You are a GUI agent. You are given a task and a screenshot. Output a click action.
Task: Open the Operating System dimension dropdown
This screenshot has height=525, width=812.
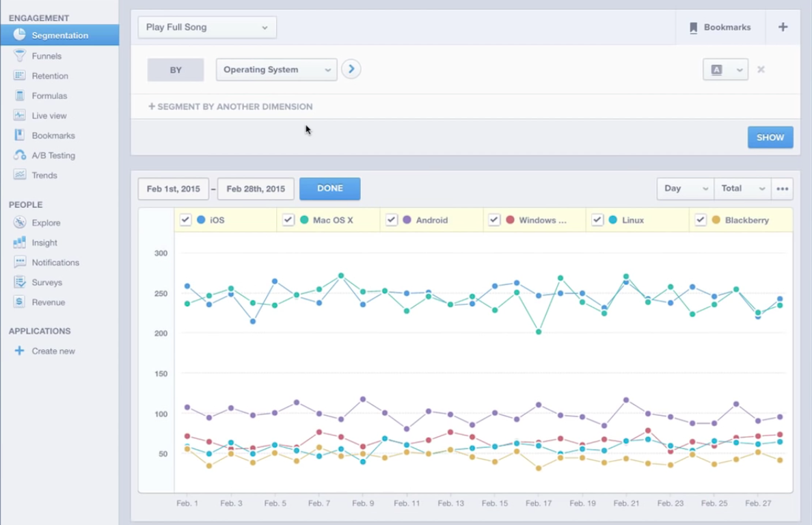coord(276,69)
